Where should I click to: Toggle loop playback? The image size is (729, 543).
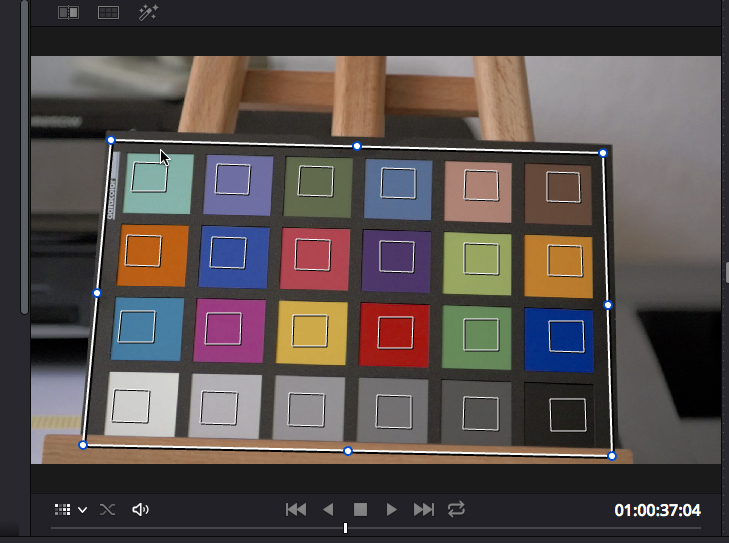tap(456, 510)
